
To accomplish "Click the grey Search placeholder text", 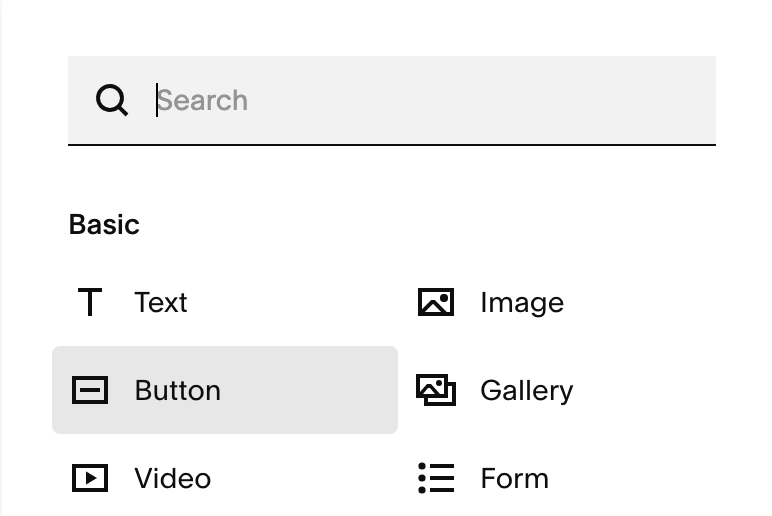I will click(202, 100).
